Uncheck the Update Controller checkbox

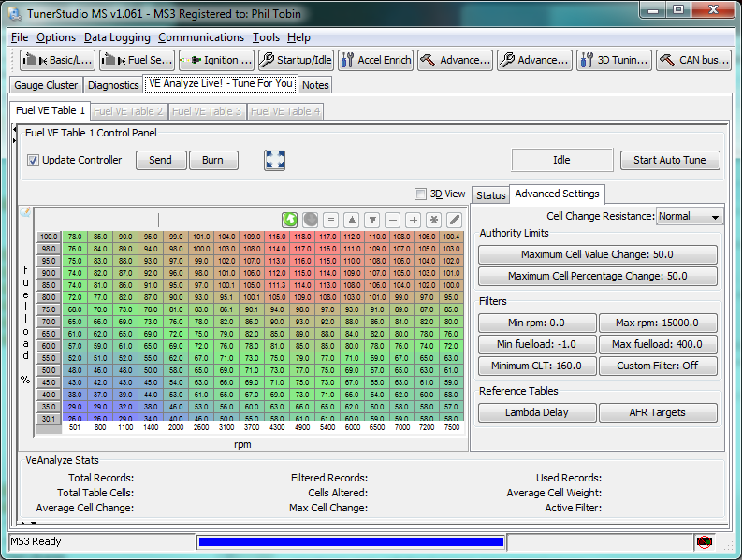pos(34,160)
